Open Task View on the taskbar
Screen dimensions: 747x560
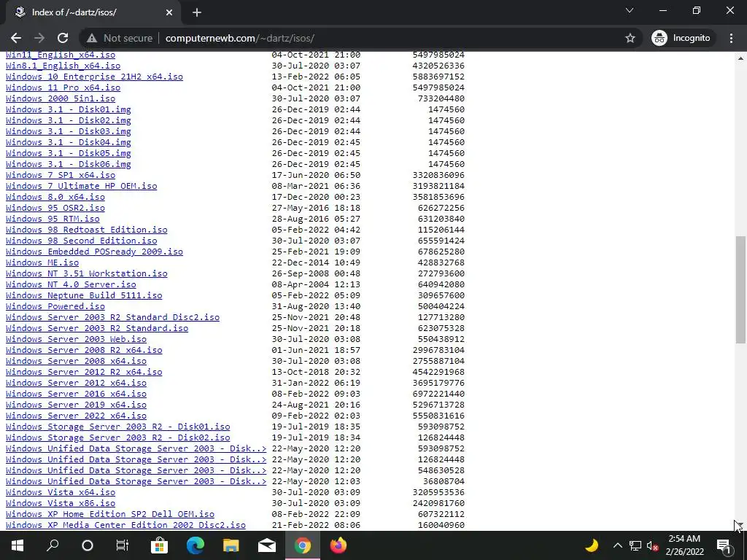pos(123,545)
